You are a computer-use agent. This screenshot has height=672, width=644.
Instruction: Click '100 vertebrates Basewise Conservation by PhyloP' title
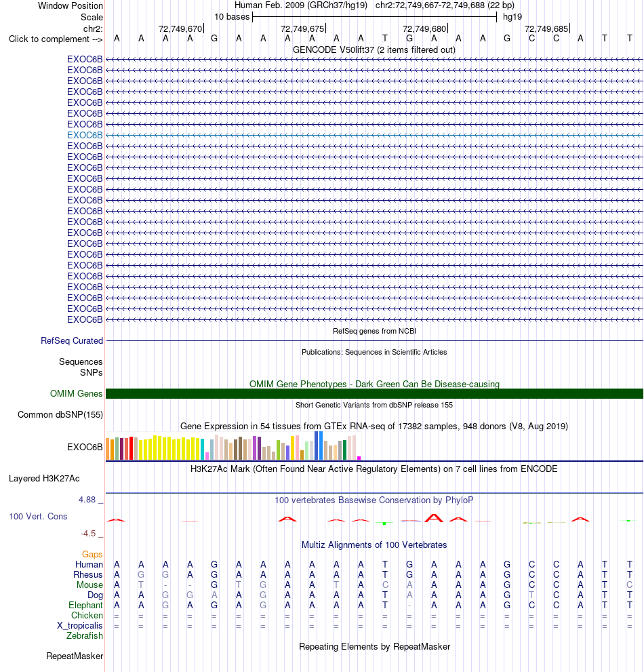(374, 500)
